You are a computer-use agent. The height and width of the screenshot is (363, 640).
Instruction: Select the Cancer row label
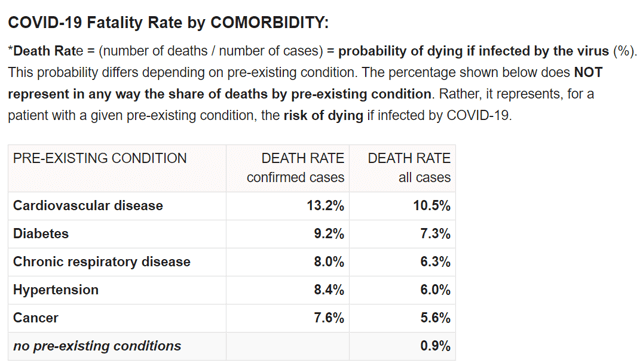point(36,318)
